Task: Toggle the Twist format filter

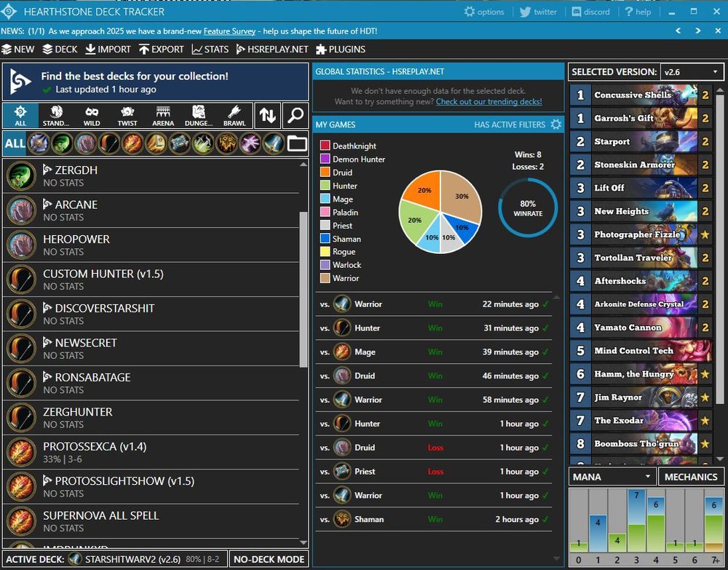Action: pos(127,116)
